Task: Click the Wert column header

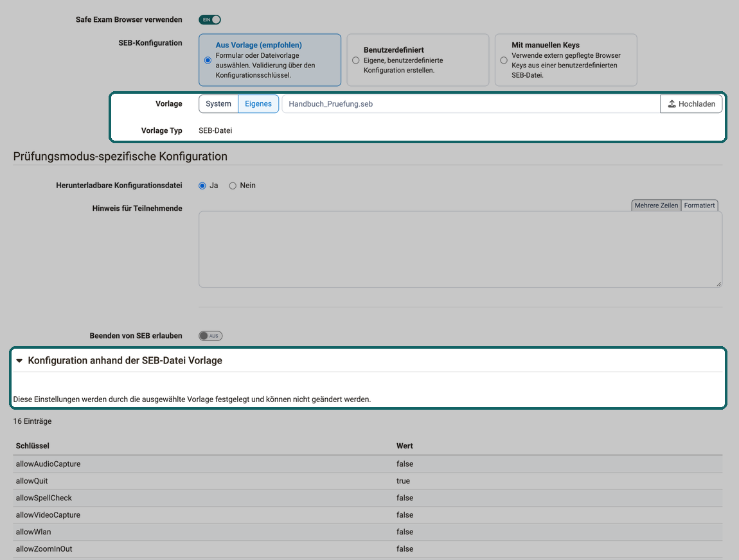Action: coord(404,446)
